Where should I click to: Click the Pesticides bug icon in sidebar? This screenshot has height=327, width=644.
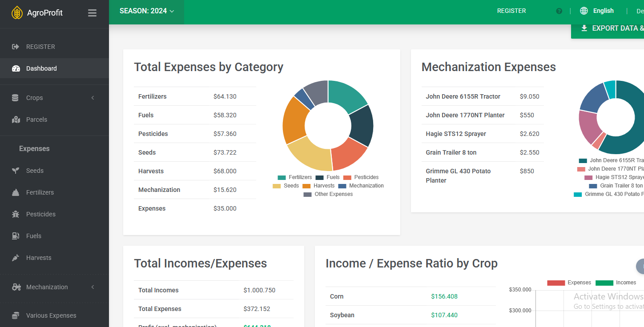point(15,214)
